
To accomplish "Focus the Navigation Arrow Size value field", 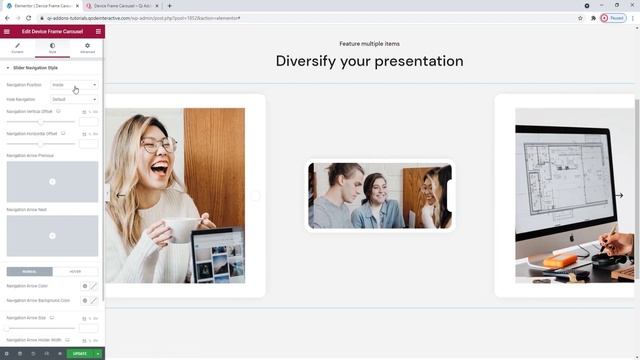I will point(89,328).
